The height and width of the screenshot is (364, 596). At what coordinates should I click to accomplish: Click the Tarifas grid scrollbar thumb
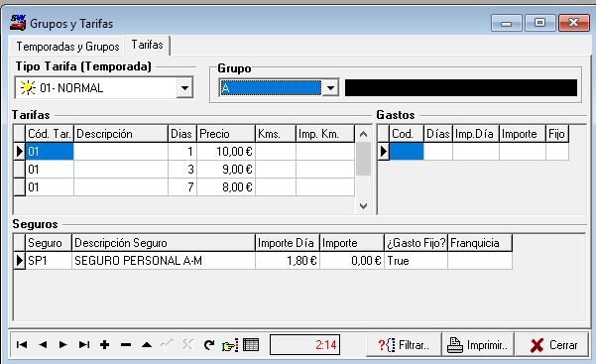coord(363,159)
